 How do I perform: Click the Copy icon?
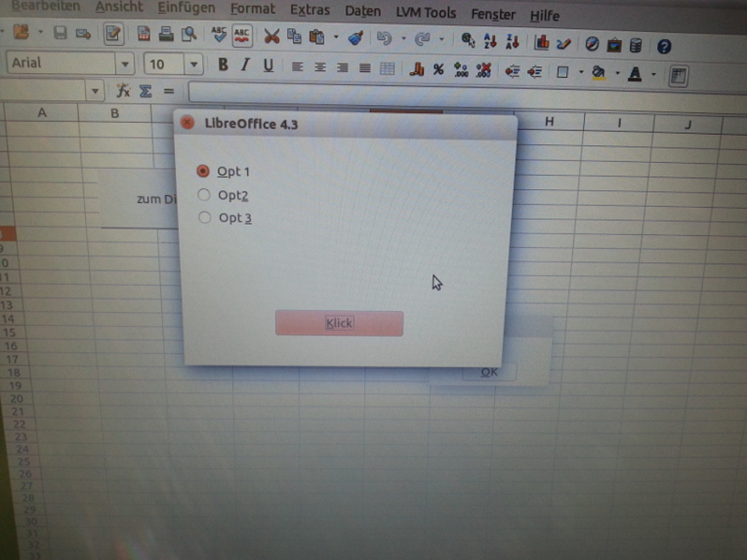(x=294, y=36)
